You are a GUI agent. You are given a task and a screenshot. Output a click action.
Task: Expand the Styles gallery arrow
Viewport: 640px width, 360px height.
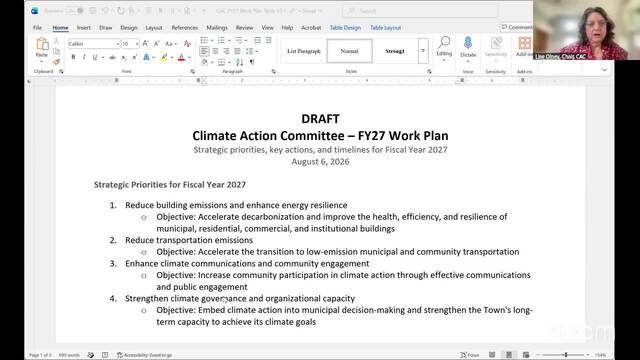click(x=423, y=51)
